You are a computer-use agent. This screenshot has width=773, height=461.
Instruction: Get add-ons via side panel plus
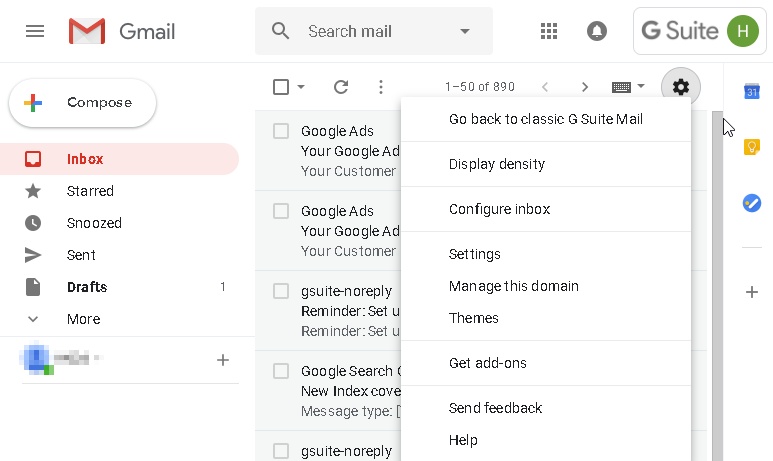coord(751,292)
